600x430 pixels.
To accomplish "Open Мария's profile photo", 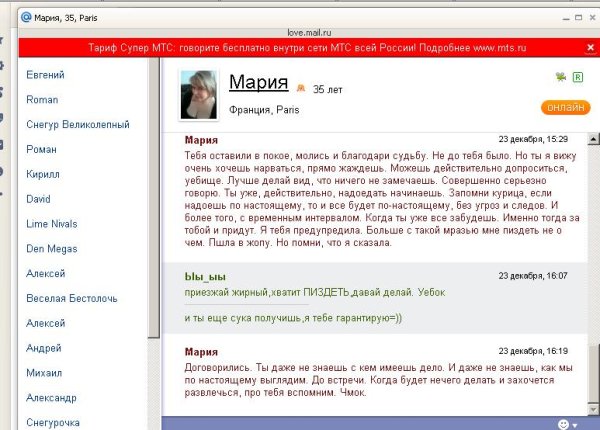I will (x=199, y=96).
